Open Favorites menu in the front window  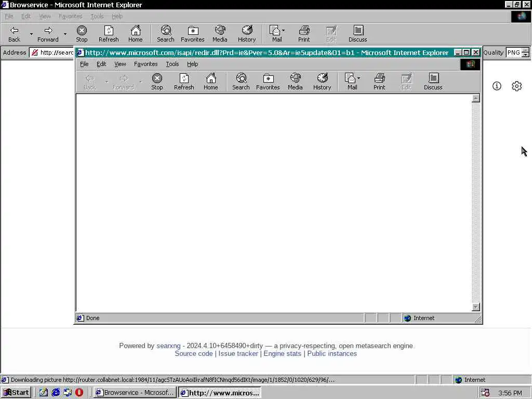(146, 64)
